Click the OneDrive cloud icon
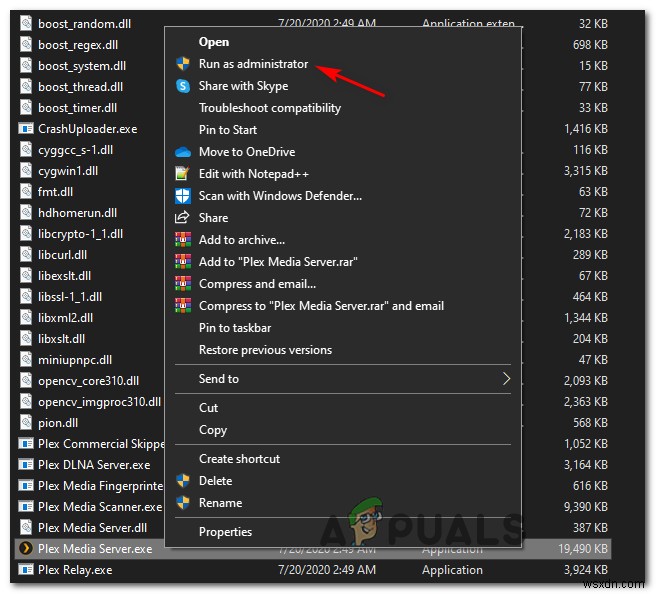656x594 pixels. (183, 151)
